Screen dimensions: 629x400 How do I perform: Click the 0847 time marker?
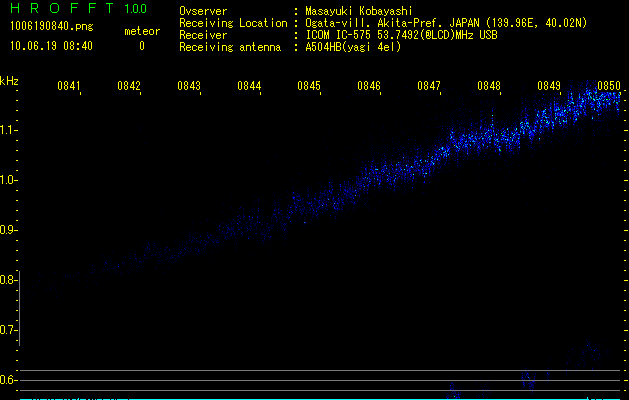click(x=429, y=86)
